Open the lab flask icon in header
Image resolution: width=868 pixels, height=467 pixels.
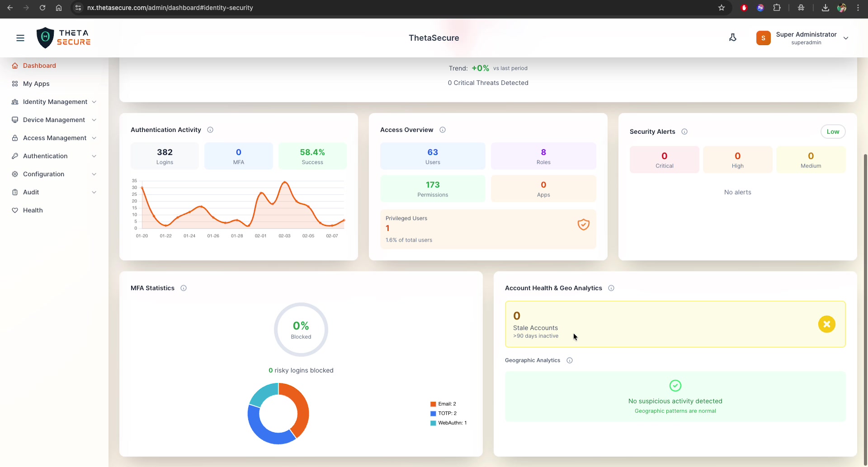click(733, 38)
